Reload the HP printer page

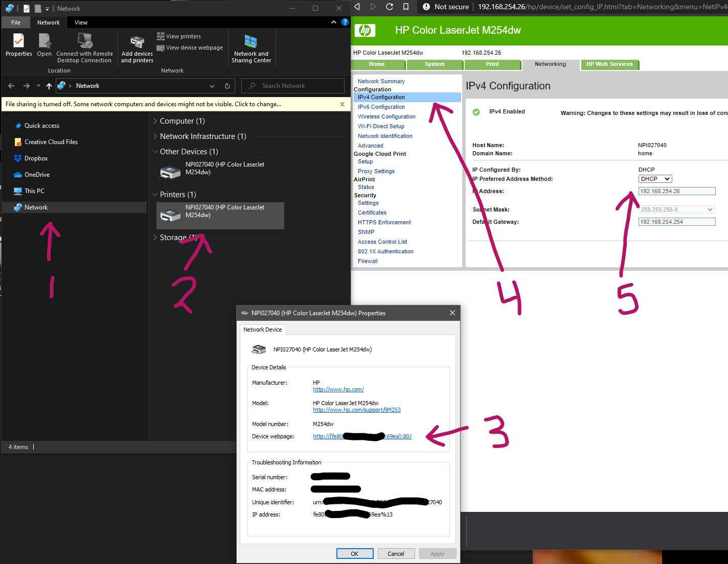point(390,7)
